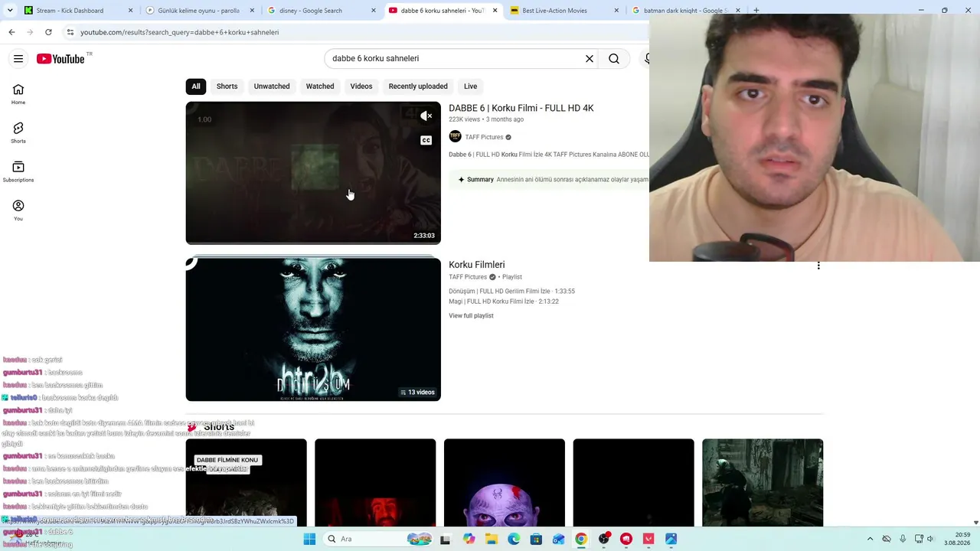The height and width of the screenshot is (551, 980).
Task: Toggle captions on the DABBE 6 preview
Action: (x=426, y=140)
